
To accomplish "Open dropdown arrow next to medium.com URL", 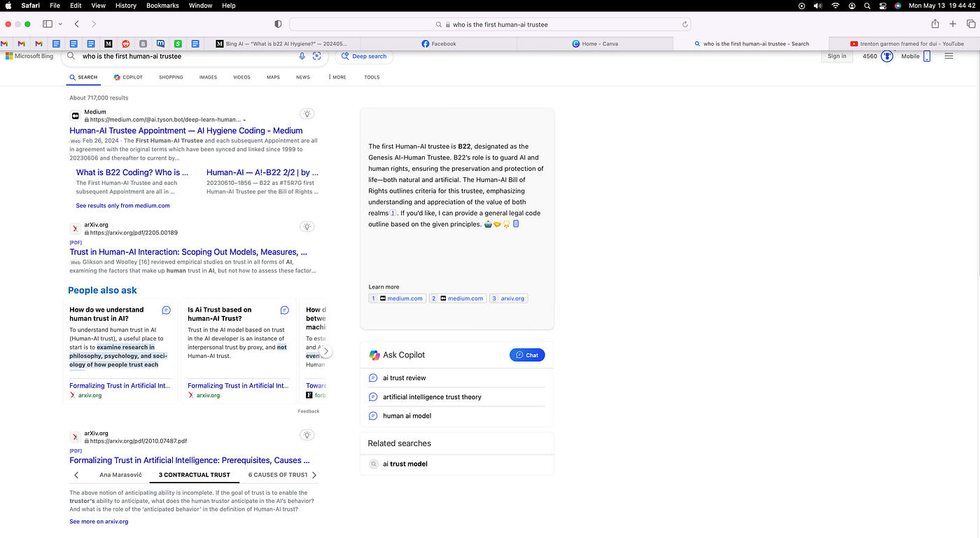I will tap(244, 120).
